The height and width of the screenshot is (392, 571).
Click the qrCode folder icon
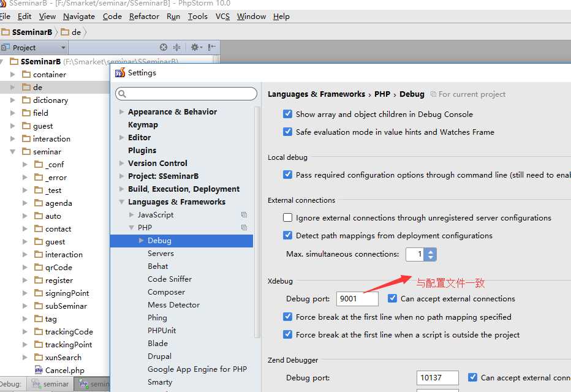38,267
